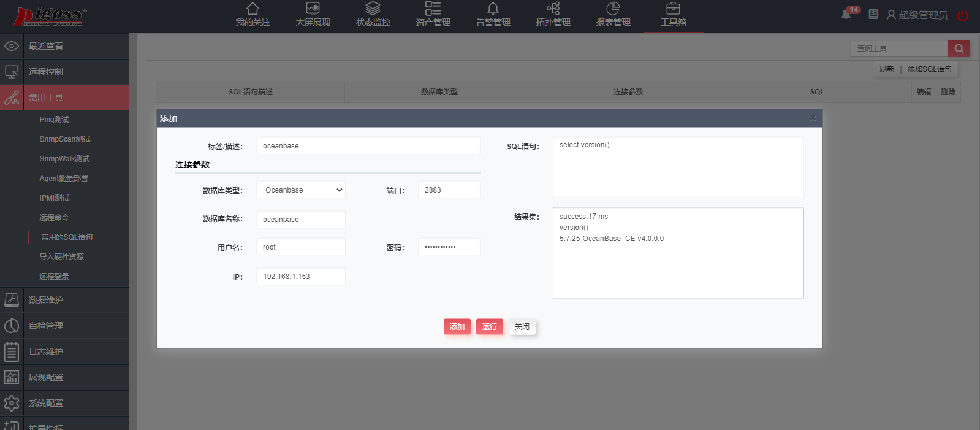The height and width of the screenshot is (430, 980).
Task: Click the 结果集 result text area
Action: coord(678,253)
